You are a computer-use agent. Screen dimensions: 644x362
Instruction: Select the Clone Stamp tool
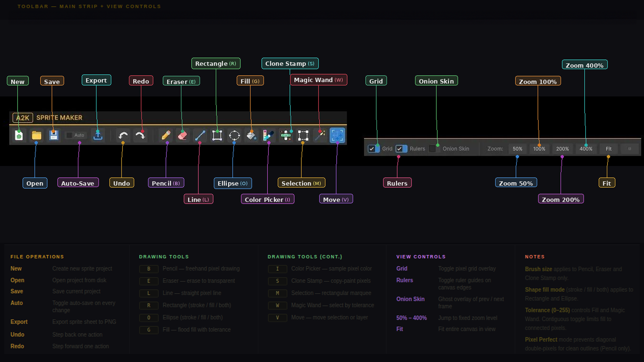pyautogui.click(x=286, y=135)
